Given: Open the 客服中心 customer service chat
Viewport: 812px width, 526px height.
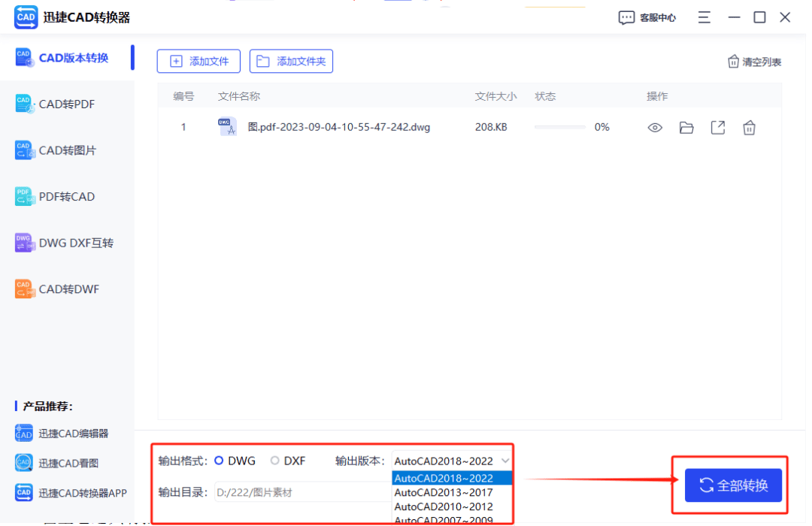Looking at the screenshot, I should [x=647, y=17].
